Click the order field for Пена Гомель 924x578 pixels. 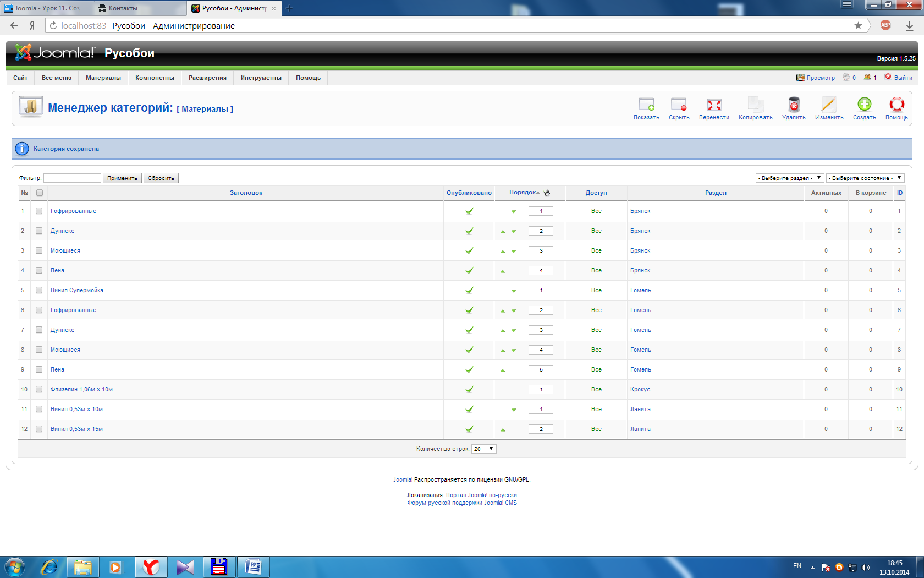click(x=541, y=369)
